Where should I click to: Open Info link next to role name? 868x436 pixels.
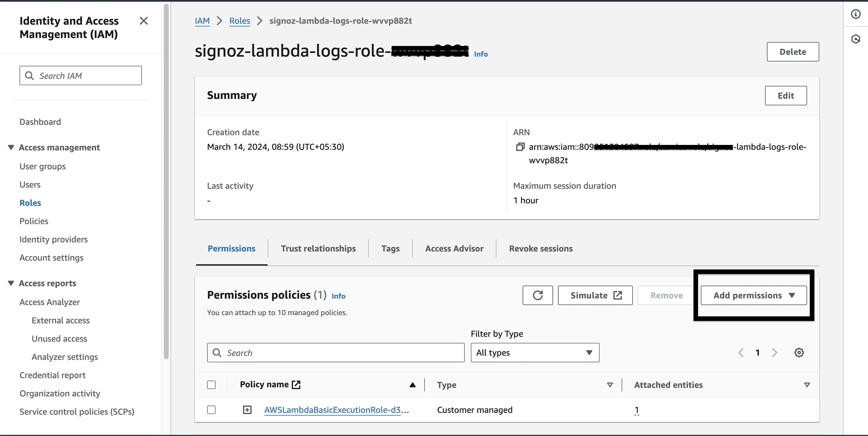click(481, 54)
